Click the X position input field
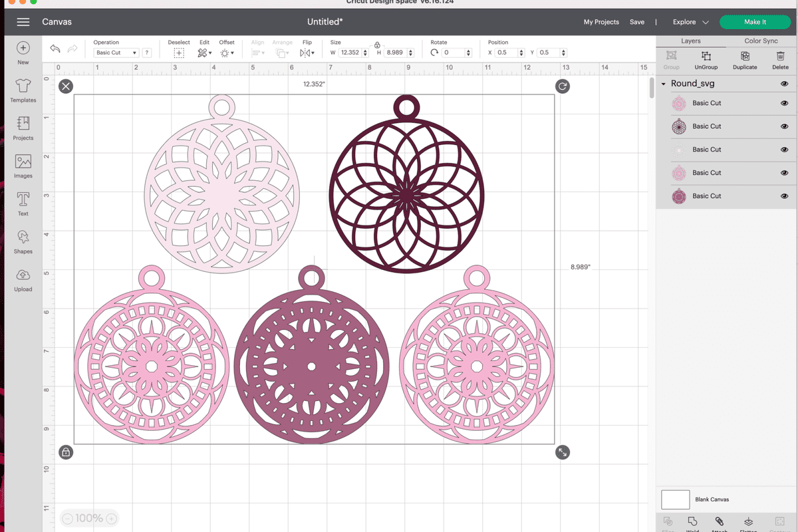798x532 pixels. (x=506, y=53)
